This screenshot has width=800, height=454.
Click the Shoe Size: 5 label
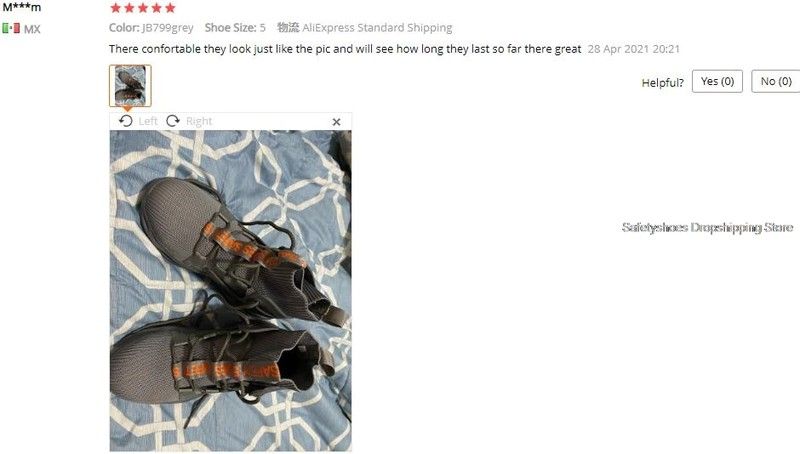(x=235, y=28)
